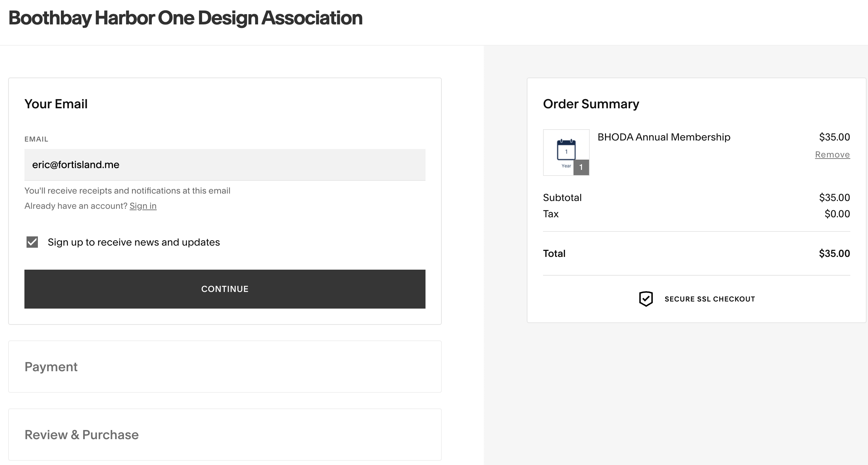868x465 pixels.
Task: Click the bold Total label
Action: [x=554, y=253]
